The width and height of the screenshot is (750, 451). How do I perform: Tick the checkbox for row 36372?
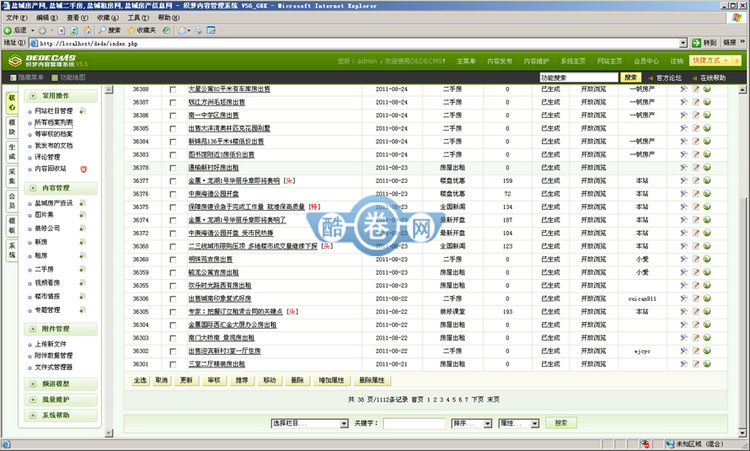click(173, 233)
